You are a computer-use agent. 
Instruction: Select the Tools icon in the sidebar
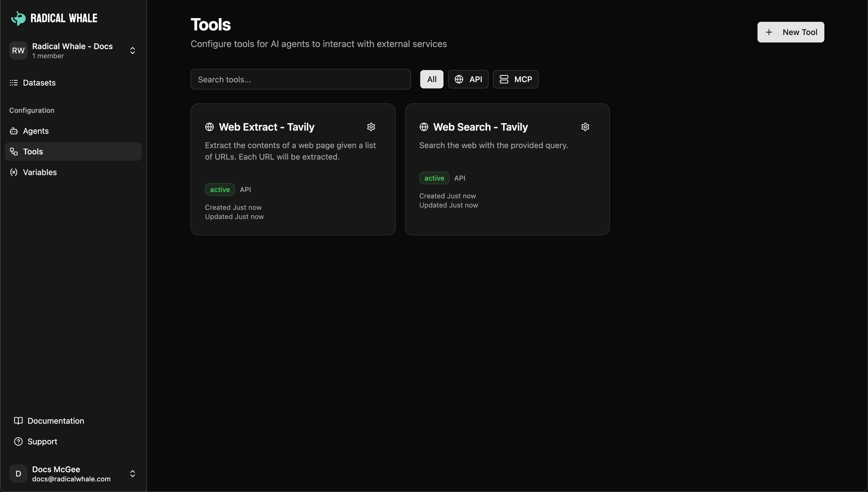click(13, 151)
